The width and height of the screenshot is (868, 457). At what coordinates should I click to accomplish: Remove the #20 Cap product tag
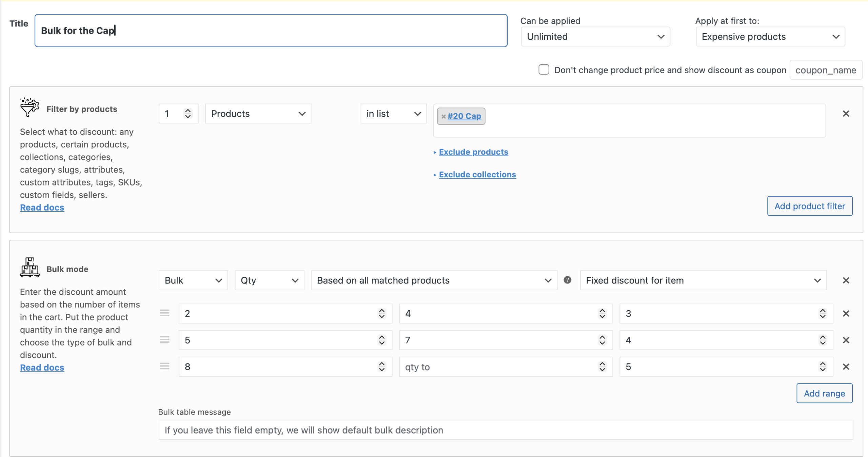pos(443,116)
